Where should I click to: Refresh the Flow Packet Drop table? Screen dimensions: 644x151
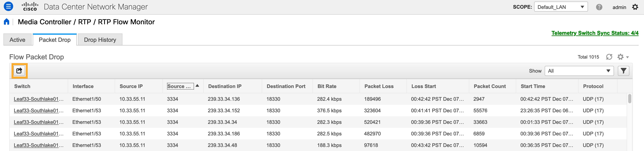(609, 57)
